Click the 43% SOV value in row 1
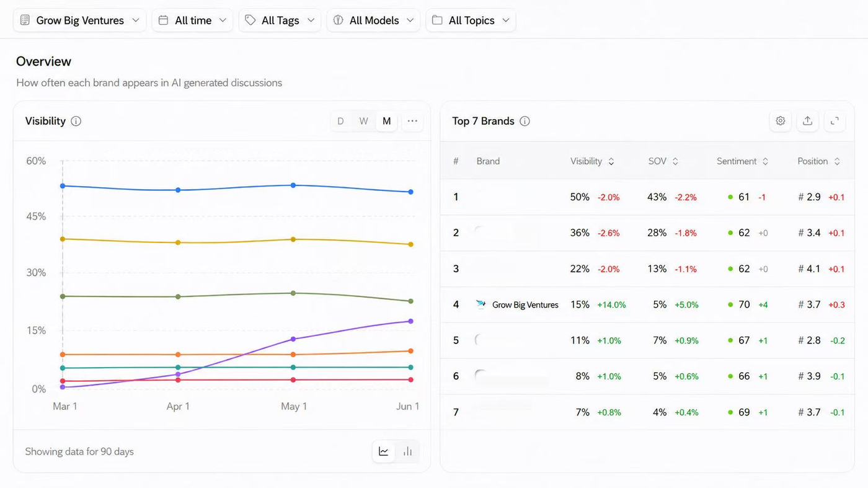Viewport: 868px width, 488px height. (x=657, y=197)
